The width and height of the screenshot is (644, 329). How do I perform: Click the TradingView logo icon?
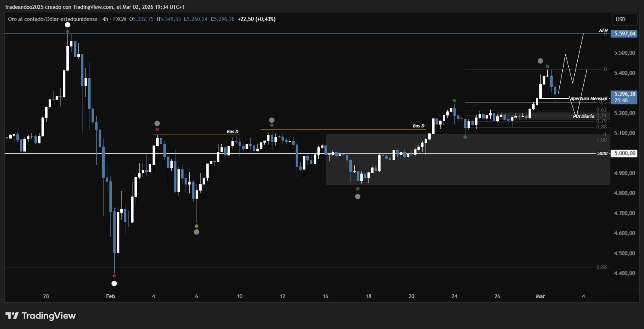pos(12,315)
